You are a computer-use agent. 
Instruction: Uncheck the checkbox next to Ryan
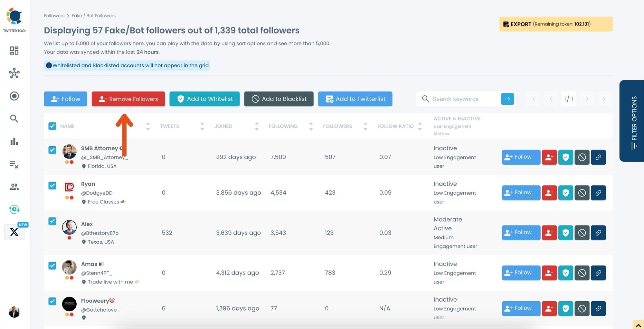[x=52, y=186]
